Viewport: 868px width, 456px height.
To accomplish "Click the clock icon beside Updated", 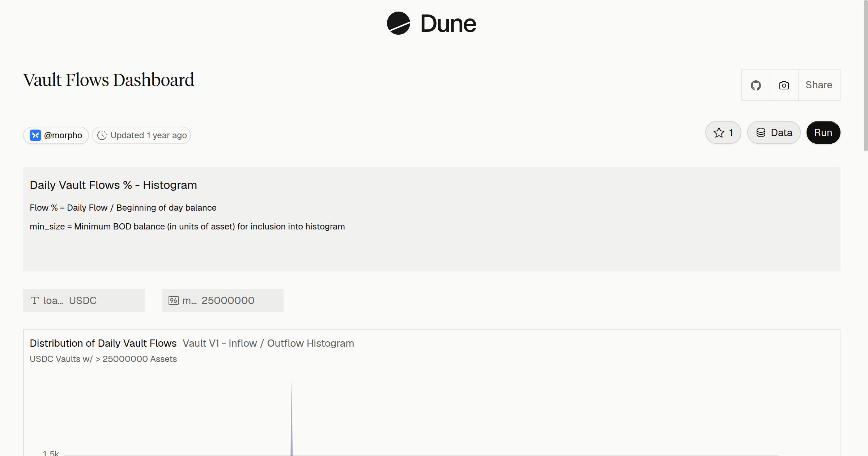I will [x=102, y=135].
